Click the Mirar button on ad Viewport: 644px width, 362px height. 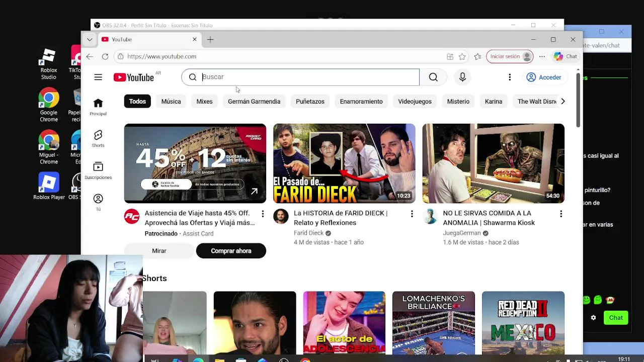click(x=159, y=251)
